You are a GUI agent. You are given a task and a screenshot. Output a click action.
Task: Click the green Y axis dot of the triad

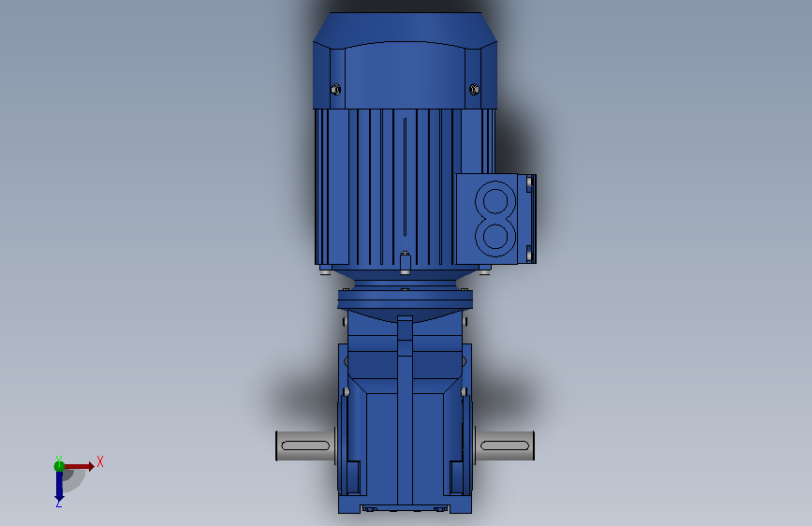59,466
